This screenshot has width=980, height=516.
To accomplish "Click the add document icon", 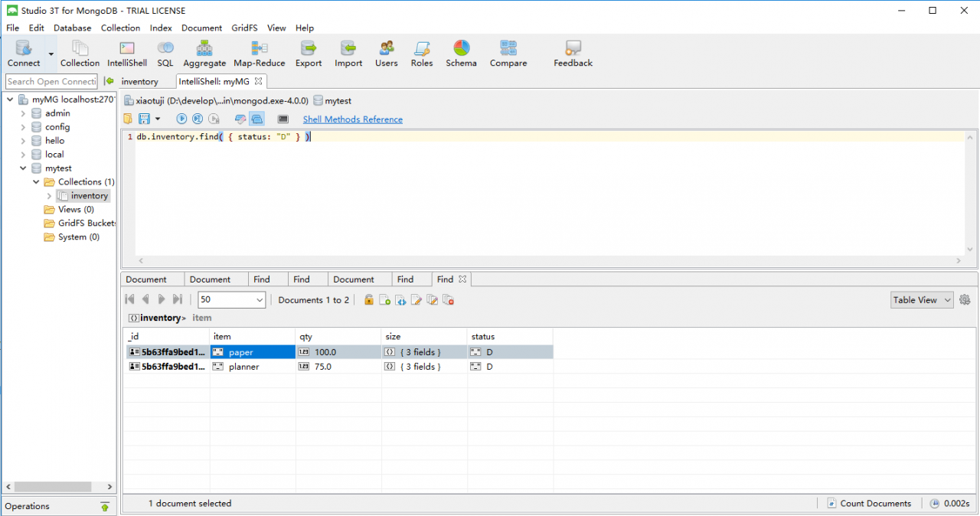I will [x=384, y=300].
